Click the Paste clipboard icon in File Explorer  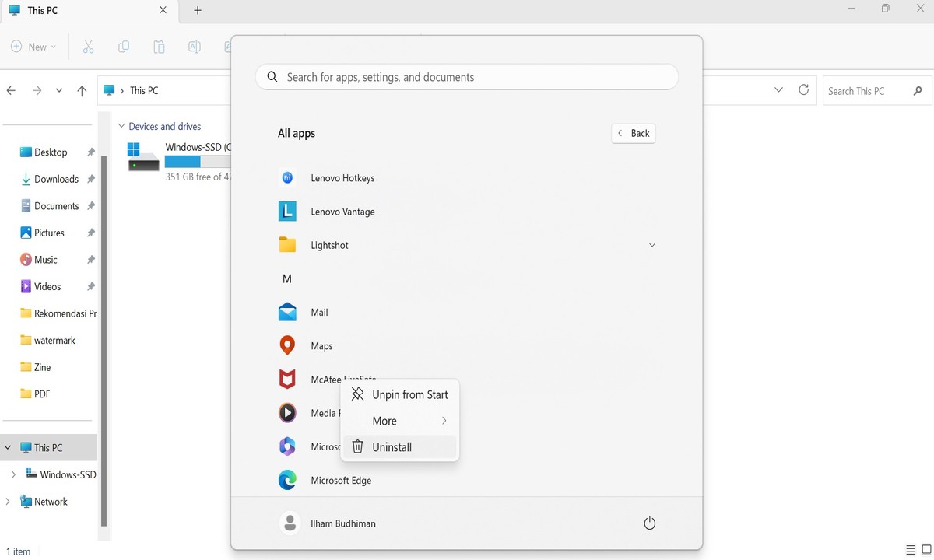pos(159,47)
